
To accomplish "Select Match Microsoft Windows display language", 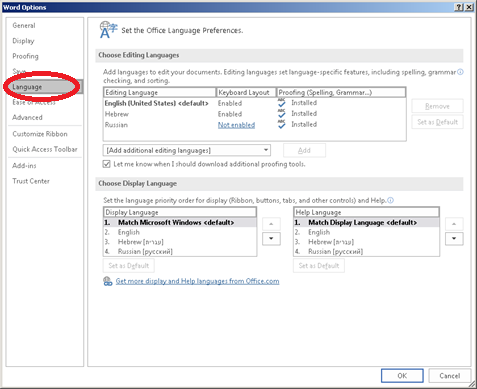I will pyautogui.click(x=180, y=222).
